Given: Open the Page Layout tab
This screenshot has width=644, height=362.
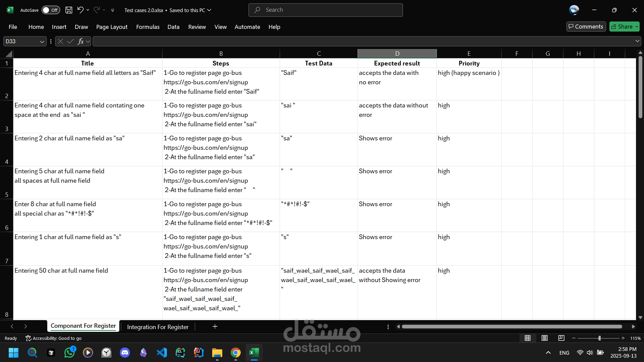Looking at the screenshot, I should pos(112,27).
